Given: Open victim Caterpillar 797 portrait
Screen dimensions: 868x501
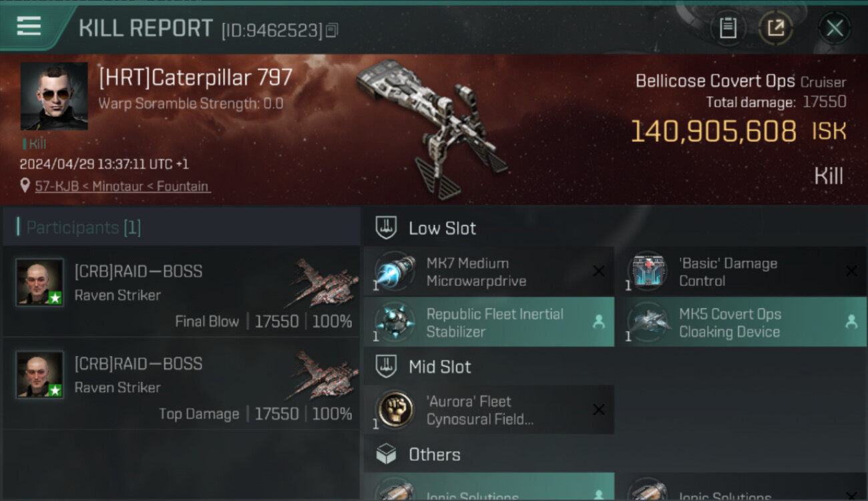Looking at the screenshot, I should pos(54,96).
